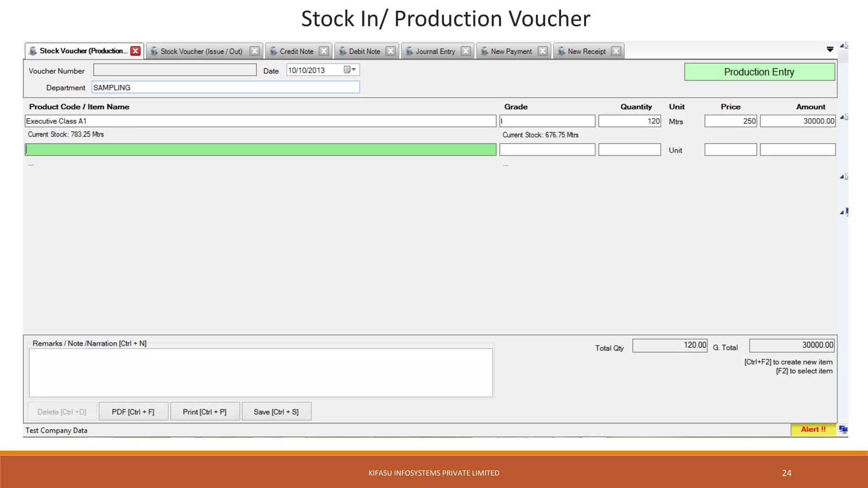Click the Amount field showing 30000.00

(798, 121)
